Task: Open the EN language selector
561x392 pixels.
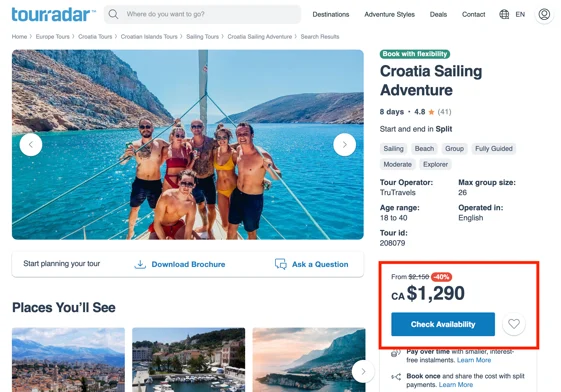Action: tap(520, 14)
